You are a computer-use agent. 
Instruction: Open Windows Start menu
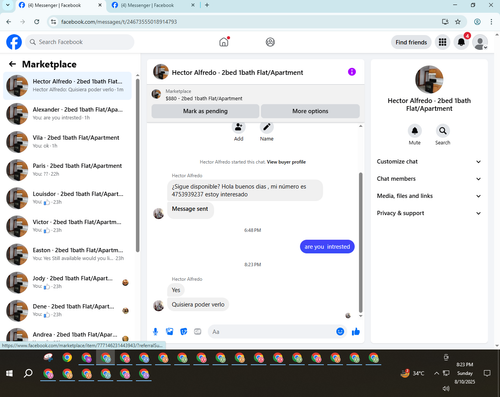(9, 373)
